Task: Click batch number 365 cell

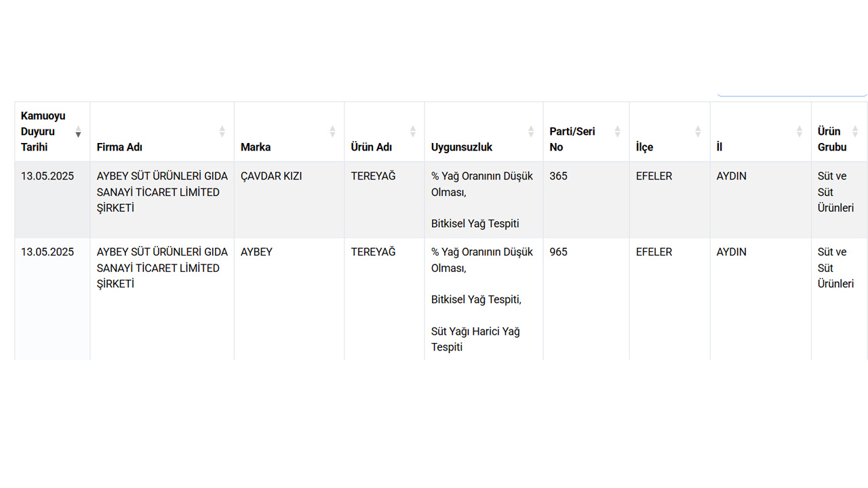Action: [558, 176]
